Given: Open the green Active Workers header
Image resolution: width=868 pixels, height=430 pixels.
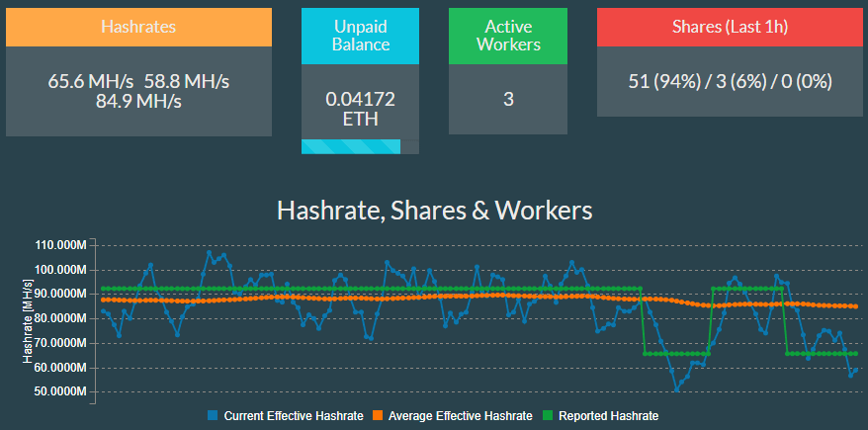Looking at the screenshot, I should (507, 36).
